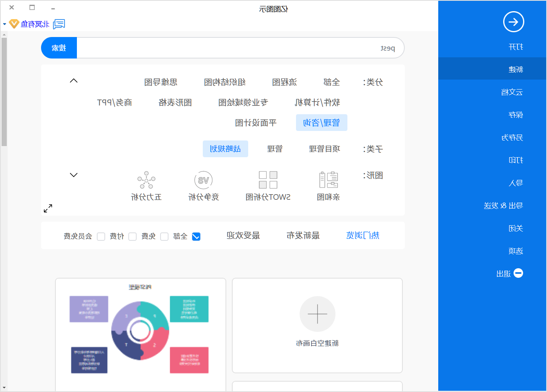The width and height of the screenshot is (547, 392).
Task: Sort by 最受欢迎 tab
Action: [x=243, y=235]
